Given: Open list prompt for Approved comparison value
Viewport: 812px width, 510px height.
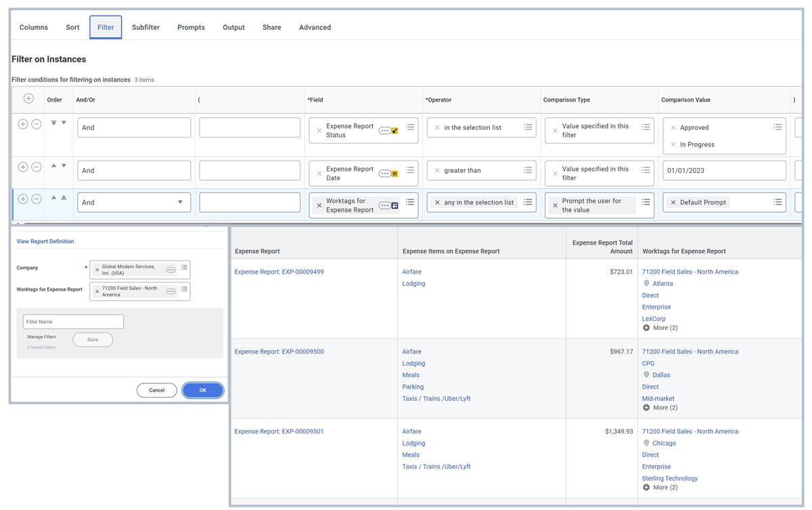Looking at the screenshot, I should point(777,127).
